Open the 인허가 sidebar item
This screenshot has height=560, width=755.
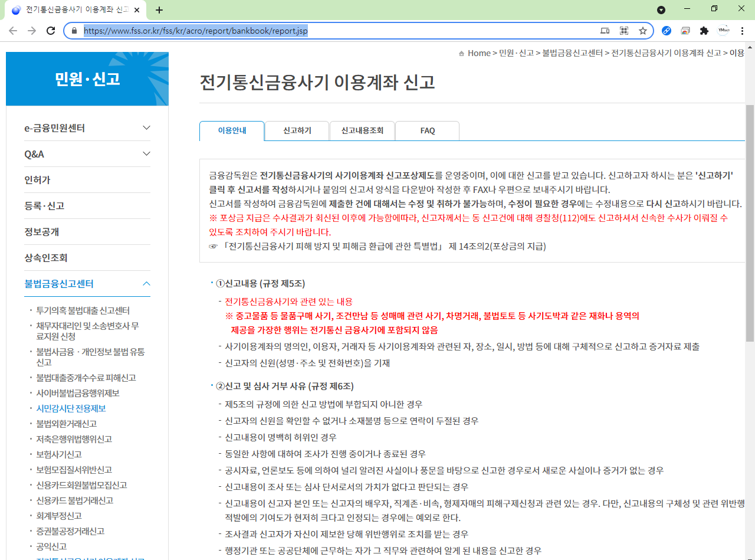pyautogui.click(x=37, y=180)
